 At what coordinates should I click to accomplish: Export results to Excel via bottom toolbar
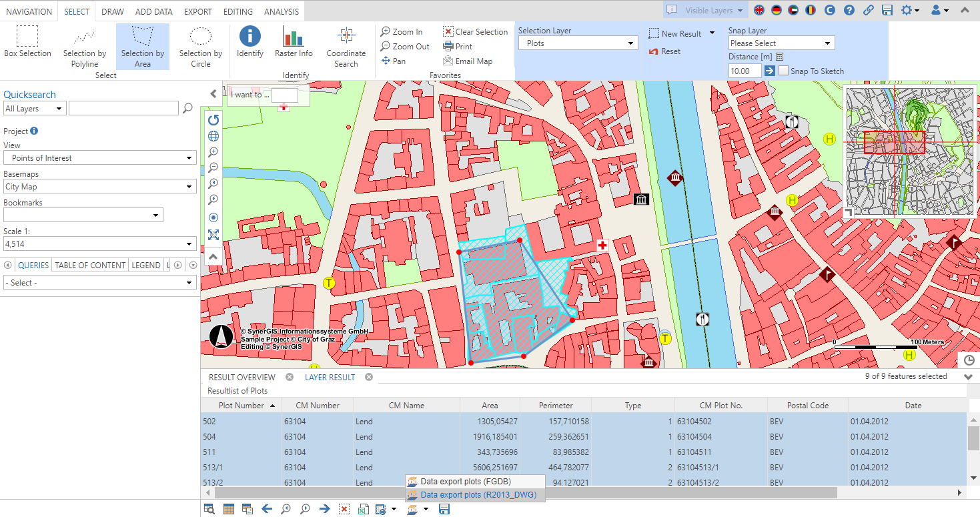click(x=363, y=508)
